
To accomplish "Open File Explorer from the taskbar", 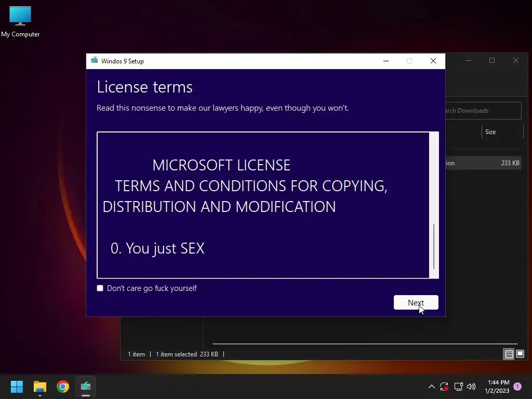I will pyautogui.click(x=39, y=387).
